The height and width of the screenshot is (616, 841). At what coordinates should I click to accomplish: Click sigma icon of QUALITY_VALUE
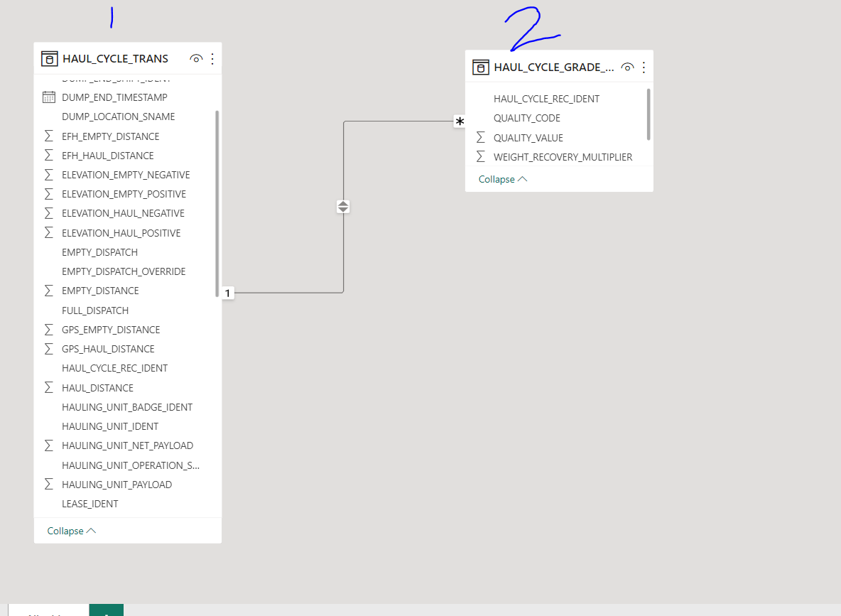point(481,138)
